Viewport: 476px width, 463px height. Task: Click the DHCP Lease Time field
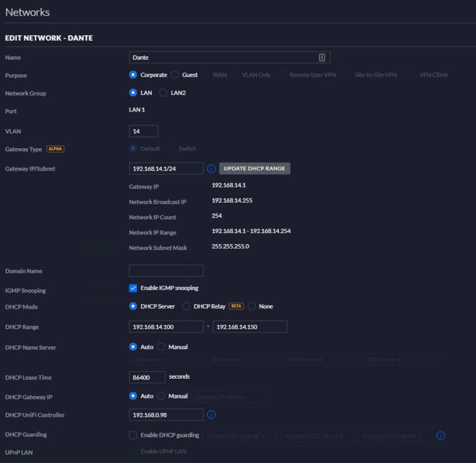click(147, 377)
